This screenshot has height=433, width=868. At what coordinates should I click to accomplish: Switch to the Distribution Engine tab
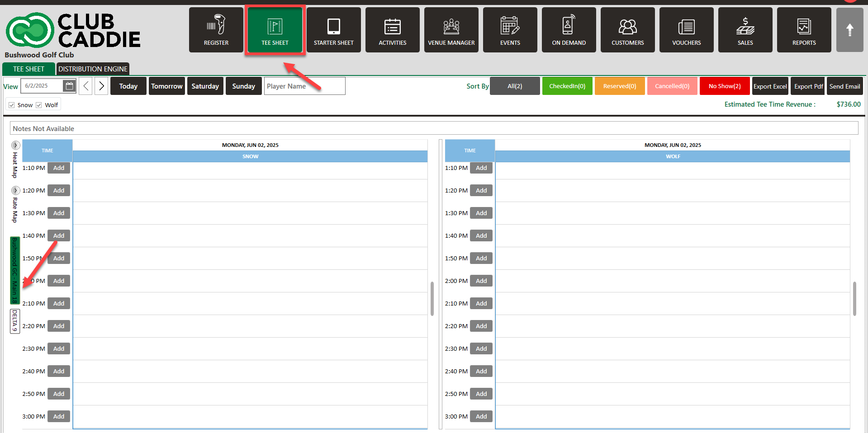pos(93,69)
